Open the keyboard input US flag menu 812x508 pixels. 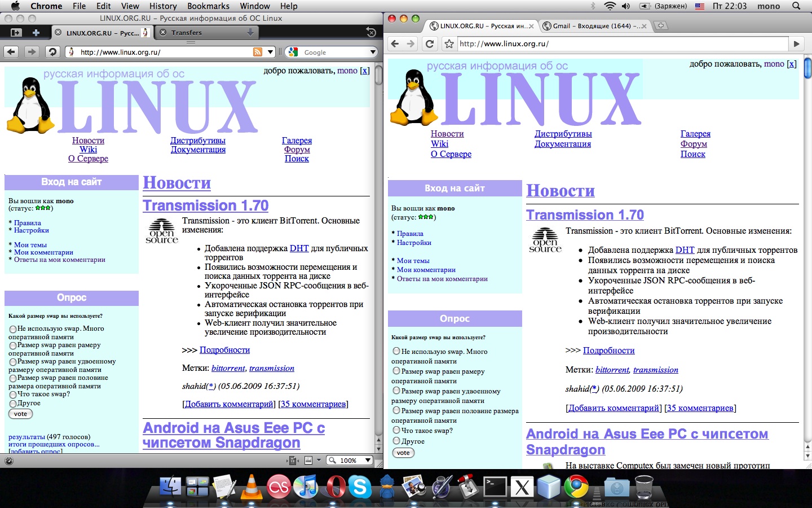[x=700, y=6]
